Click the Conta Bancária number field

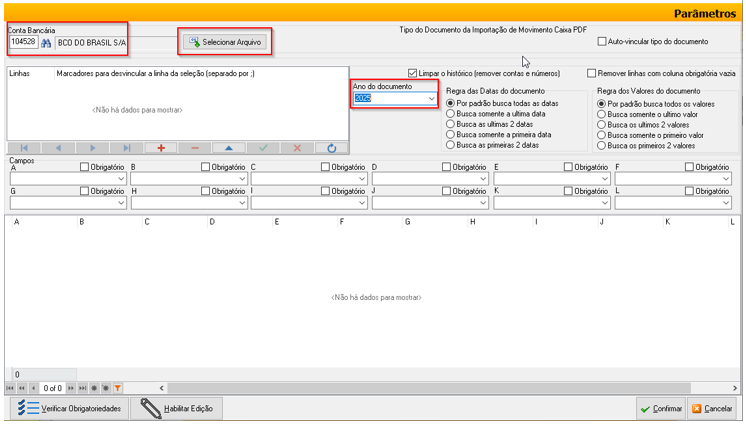pyautogui.click(x=22, y=43)
